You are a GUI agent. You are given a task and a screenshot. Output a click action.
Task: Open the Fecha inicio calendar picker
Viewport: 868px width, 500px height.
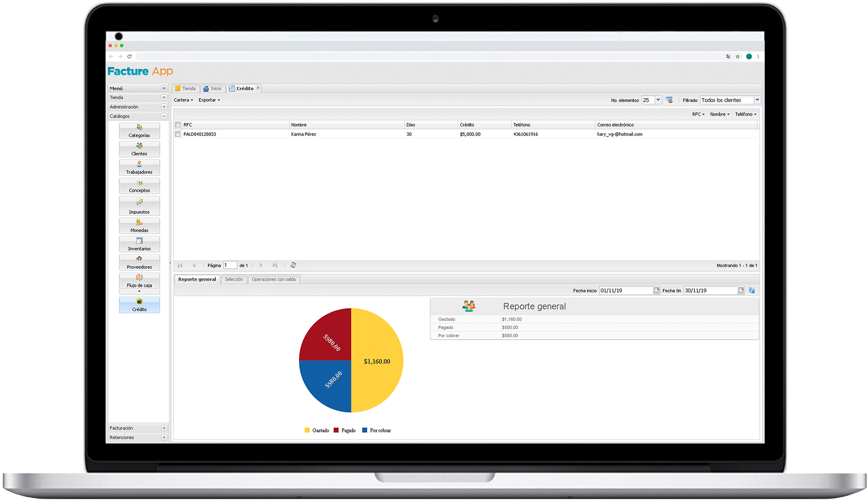[x=656, y=290]
